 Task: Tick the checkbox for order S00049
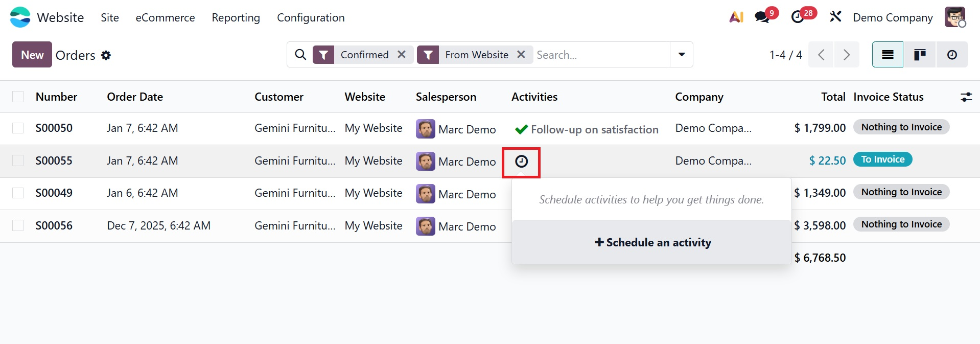pos(18,193)
